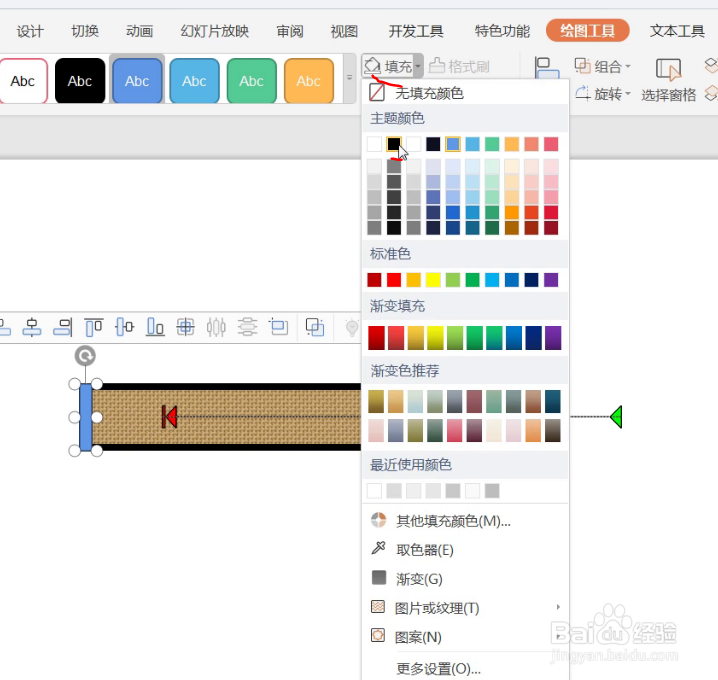
Task: Open the 文本工具 tab
Action: pos(677,31)
